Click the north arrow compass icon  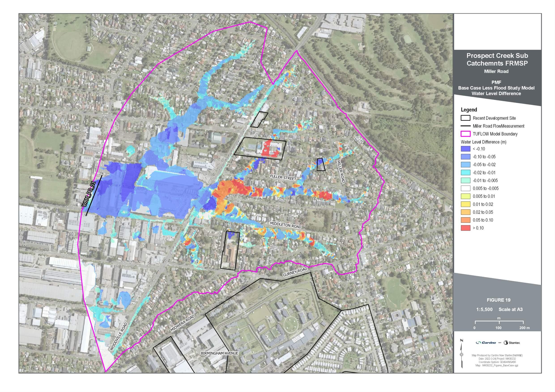pyautogui.click(x=462, y=354)
